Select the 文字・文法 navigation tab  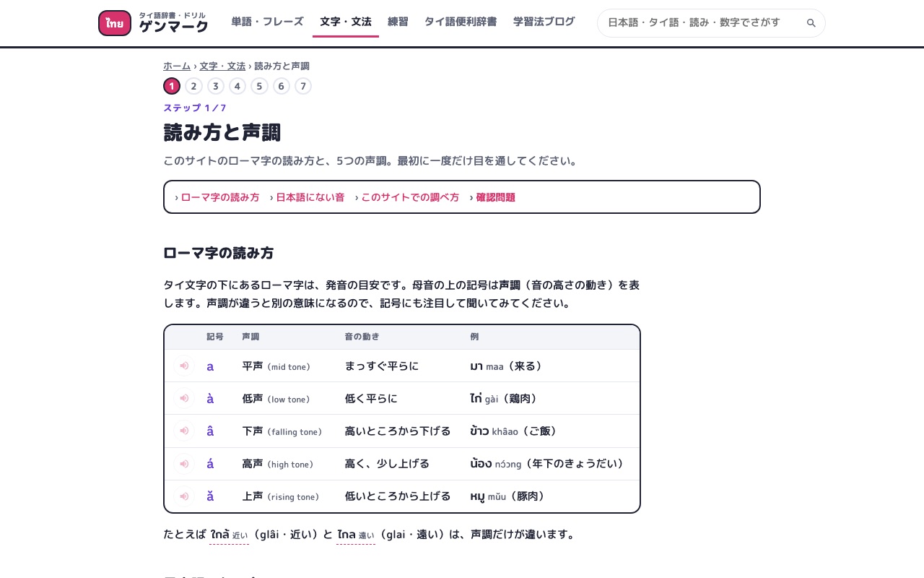[346, 22]
